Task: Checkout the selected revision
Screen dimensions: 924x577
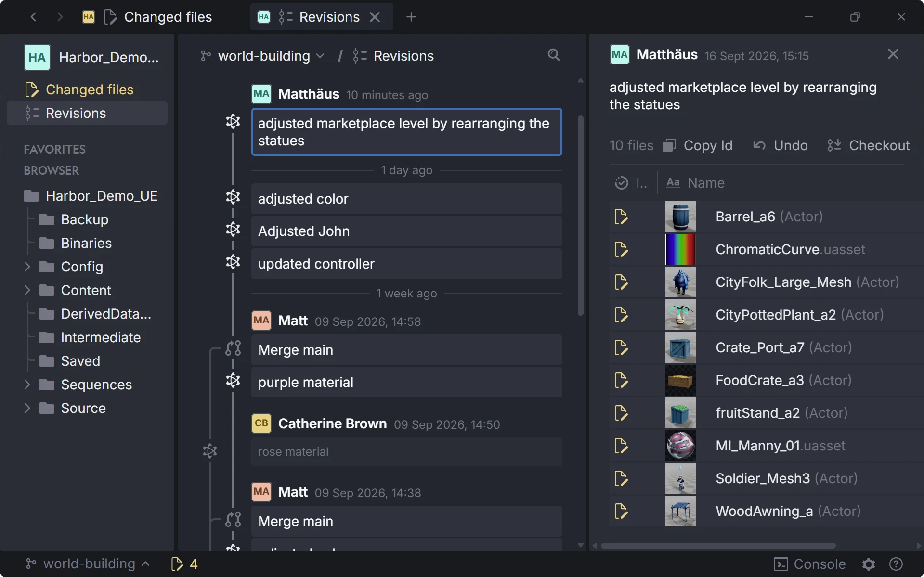Action: pos(868,145)
